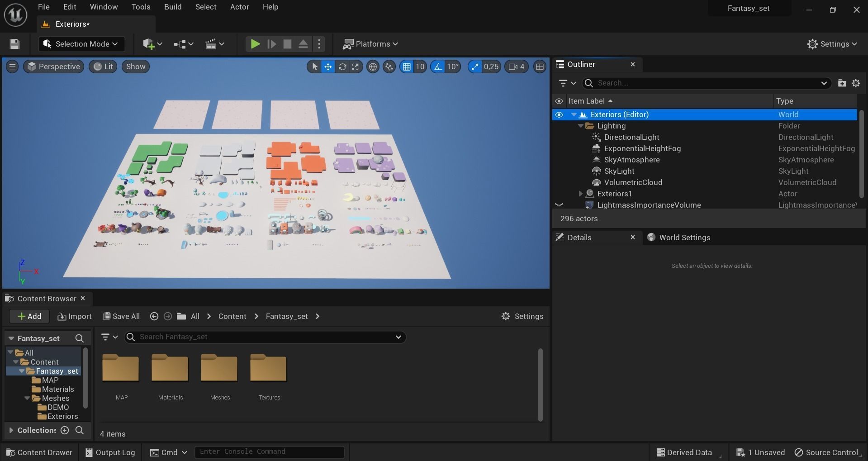
Task: Open the Window menu
Action: point(104,7)
